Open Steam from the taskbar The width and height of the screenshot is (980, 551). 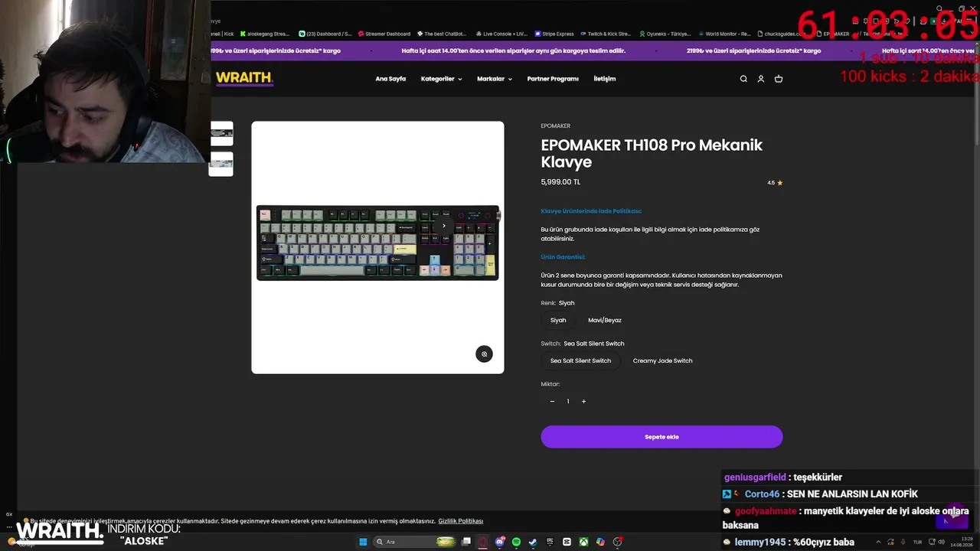[534, 542]
